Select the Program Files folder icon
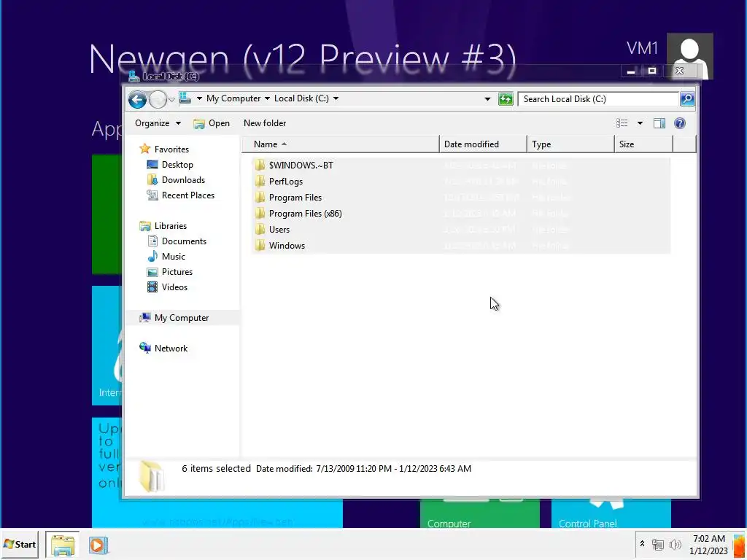Viewport: 747px width, 560px height. [x=260, y=198]
